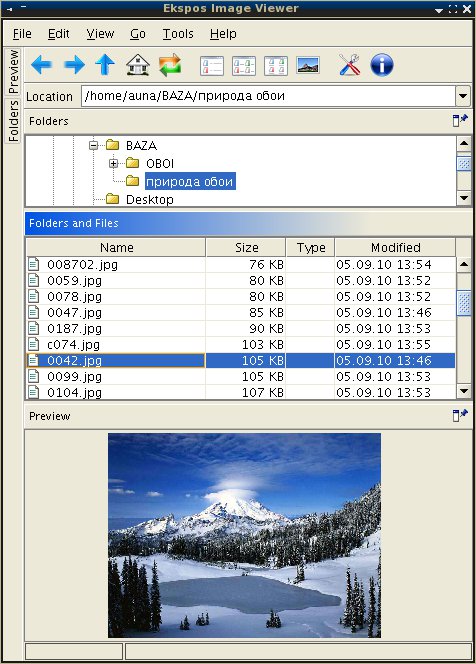Screen dimensions: 476x664
Task: Sort files by Name column
Action: 116,247
